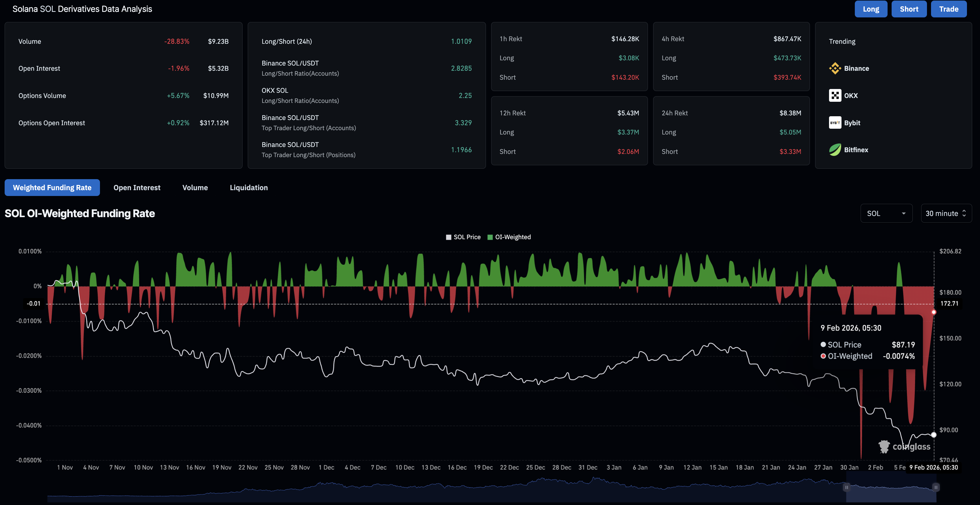
Task: Open the SOL coin selector dropdown
Action: tap(886, 213)
